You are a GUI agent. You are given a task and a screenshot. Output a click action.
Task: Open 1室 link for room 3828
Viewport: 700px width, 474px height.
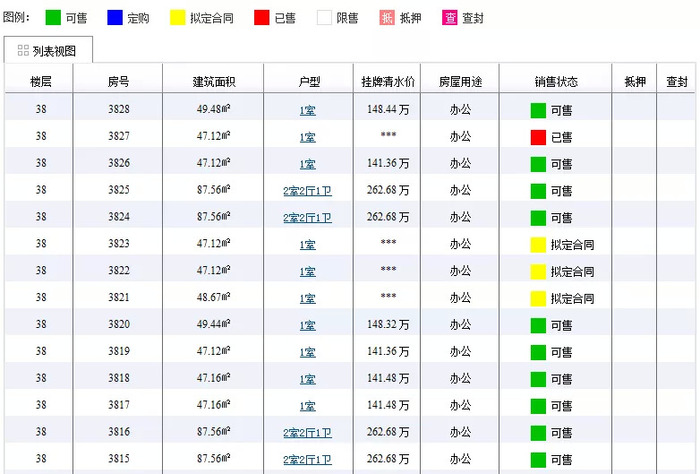pyautogui.click(x=308, y=110)
